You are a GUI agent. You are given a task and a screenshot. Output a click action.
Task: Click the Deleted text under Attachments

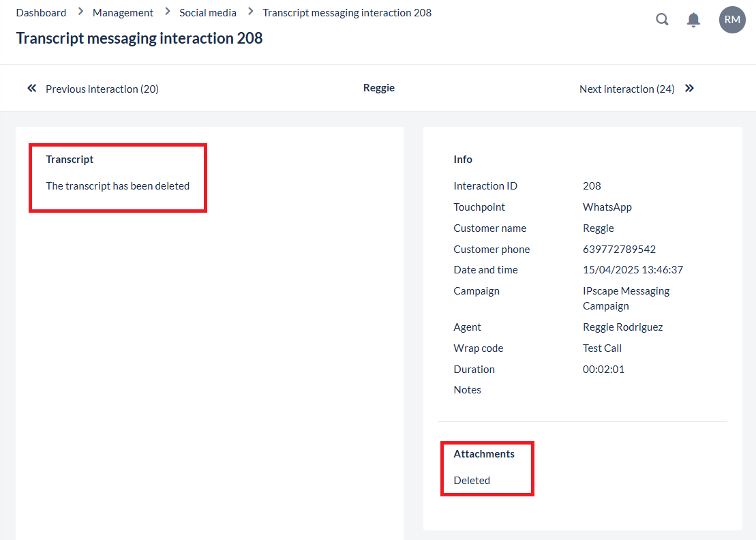point(472,481)
